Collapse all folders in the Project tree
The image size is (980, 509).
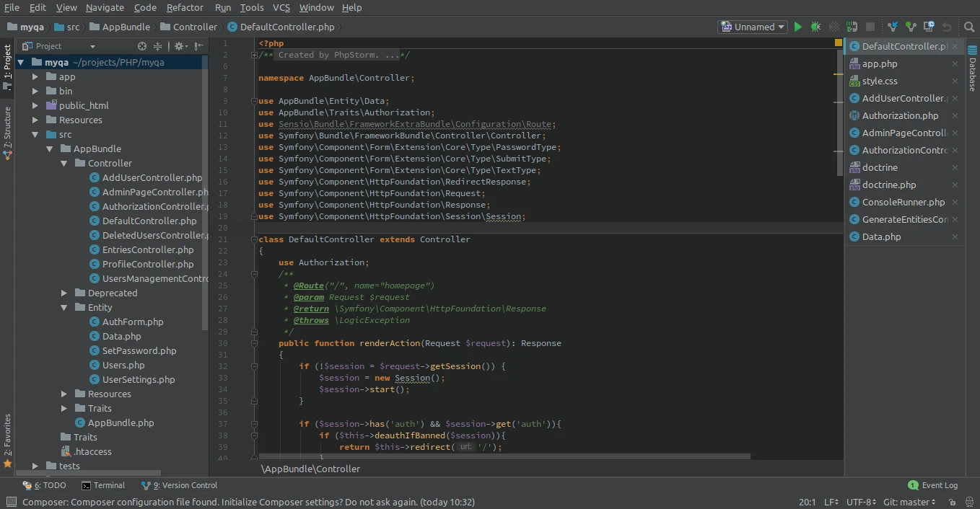(x=158, y=45)
